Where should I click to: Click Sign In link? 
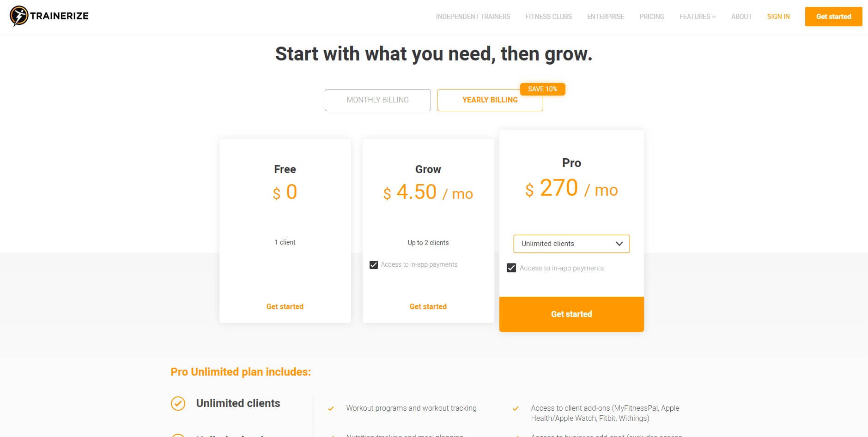pos(778,17)
